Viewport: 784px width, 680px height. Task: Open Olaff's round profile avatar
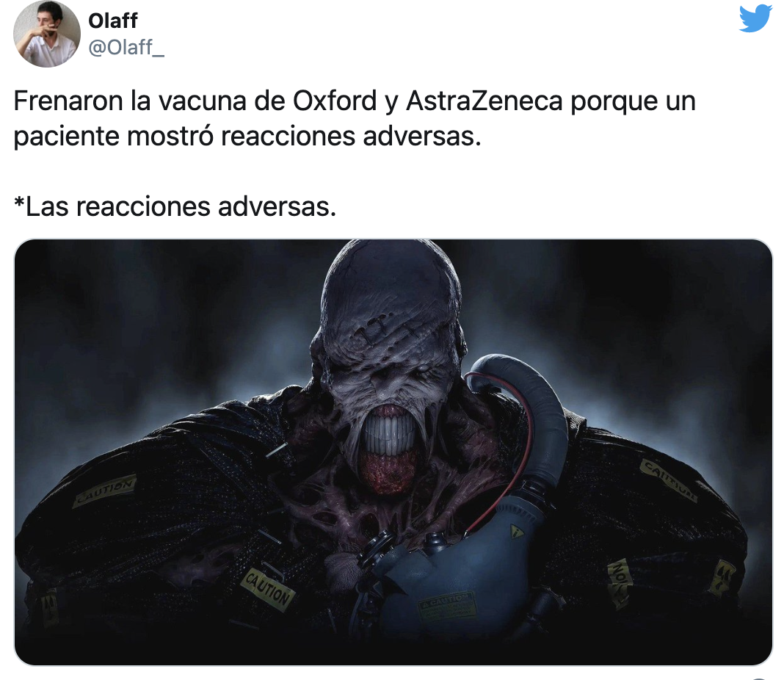pyautogui.click(x=46, y=34)
